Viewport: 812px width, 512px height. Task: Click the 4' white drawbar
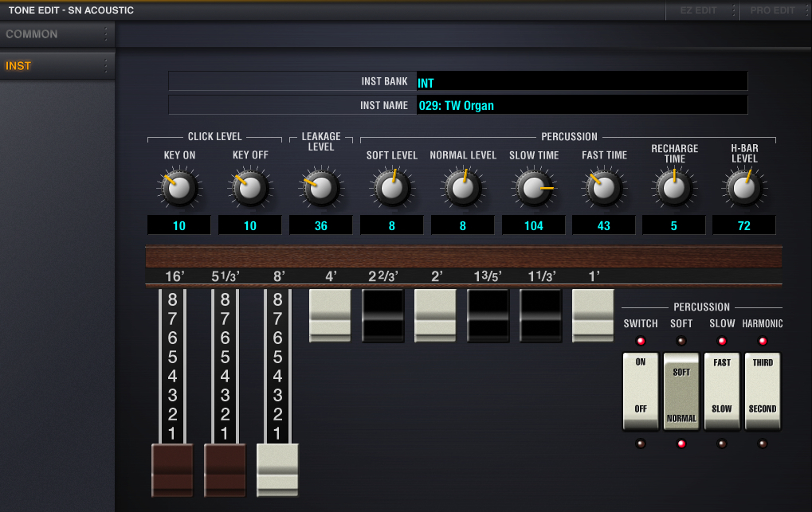331,316
